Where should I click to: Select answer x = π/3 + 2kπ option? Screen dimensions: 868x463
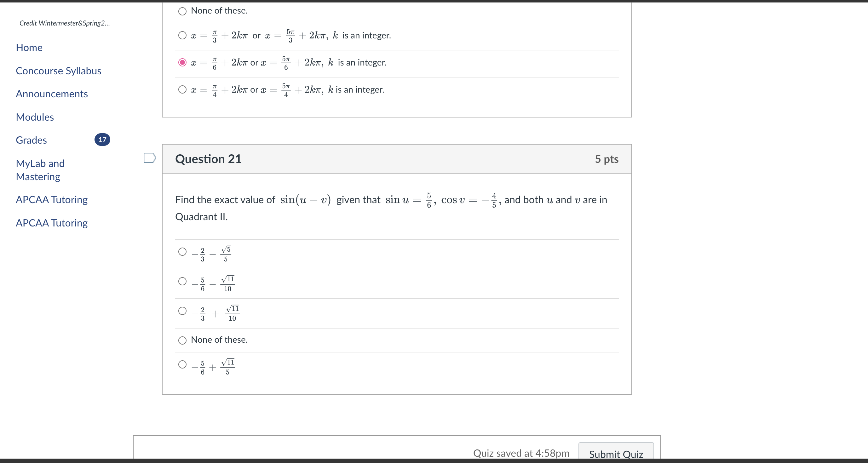point(182,35)
